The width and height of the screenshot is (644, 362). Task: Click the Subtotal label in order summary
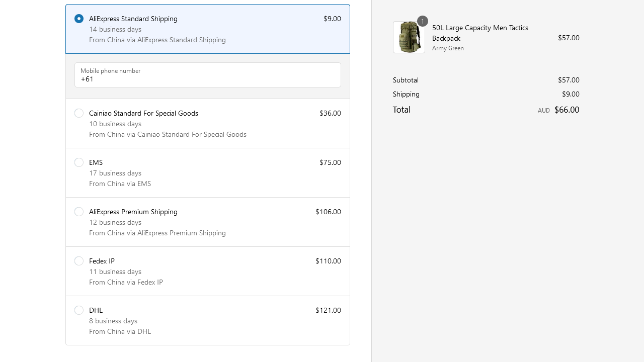click(x=406, y=80)
